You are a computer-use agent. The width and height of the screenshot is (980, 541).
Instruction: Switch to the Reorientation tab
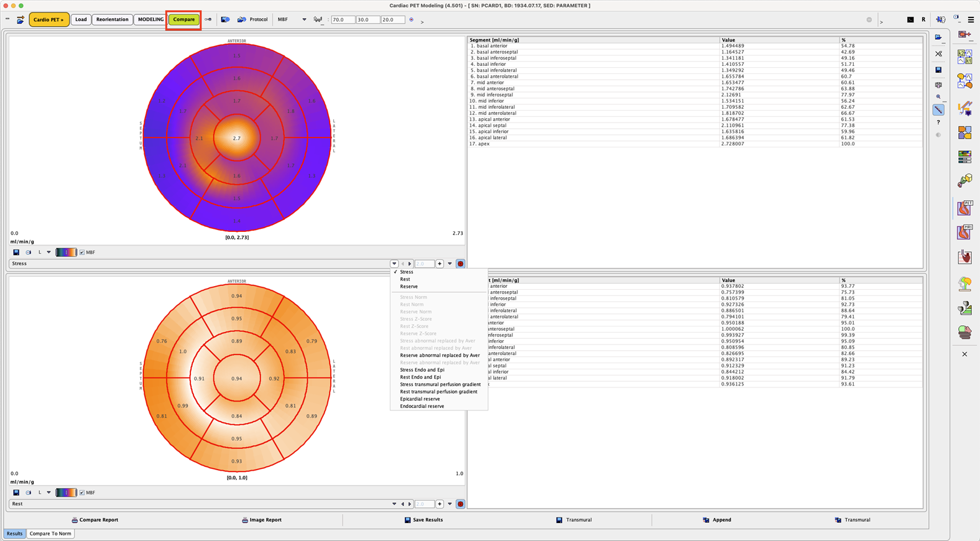[x=113, y=20]
